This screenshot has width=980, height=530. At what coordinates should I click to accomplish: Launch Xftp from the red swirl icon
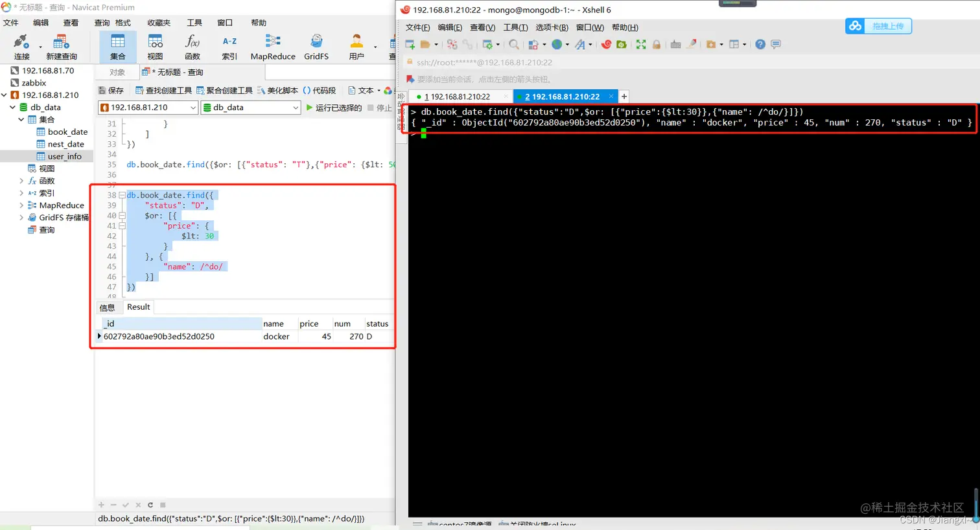pos(607,45)
